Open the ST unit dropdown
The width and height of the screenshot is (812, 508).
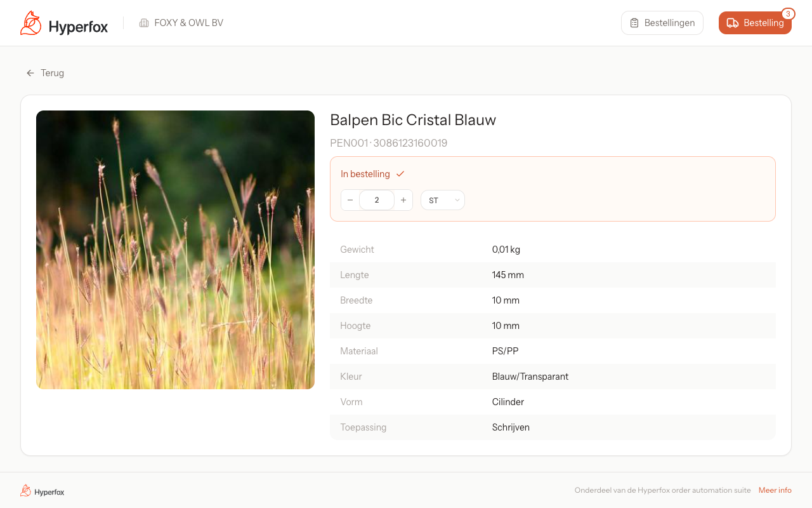coord(442,199)
